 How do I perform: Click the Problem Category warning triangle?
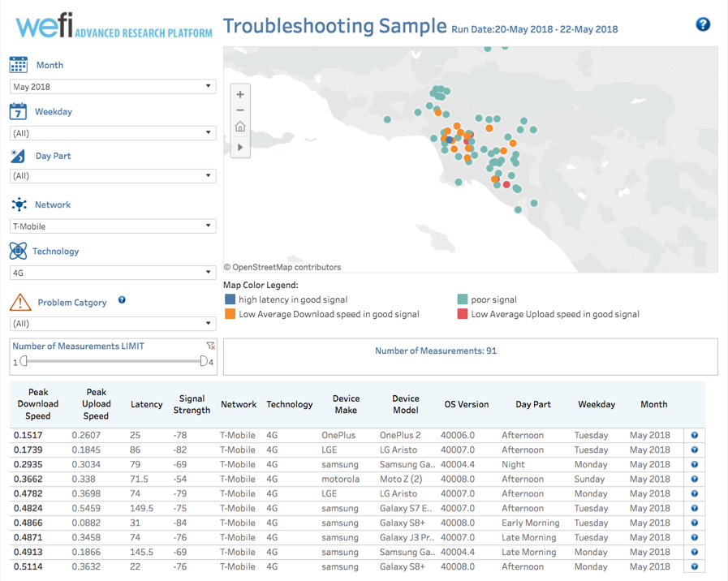(x=20, y=302)
